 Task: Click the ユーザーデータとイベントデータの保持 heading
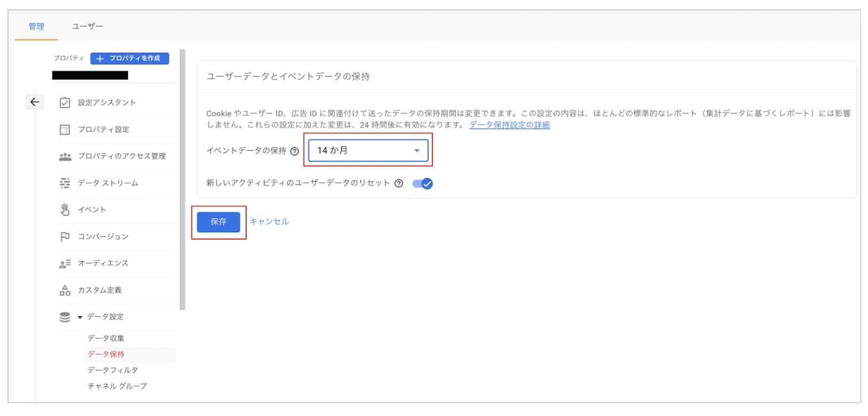(x=288, y=77)
